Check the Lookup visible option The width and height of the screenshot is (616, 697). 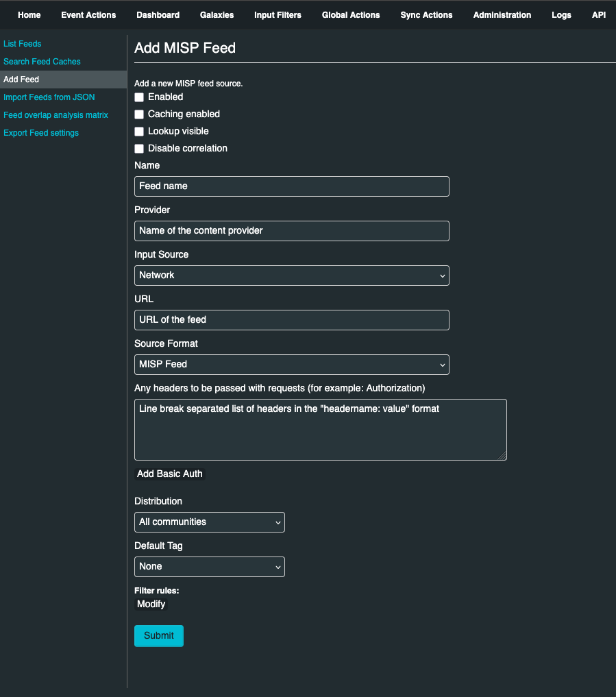point(139,132)
